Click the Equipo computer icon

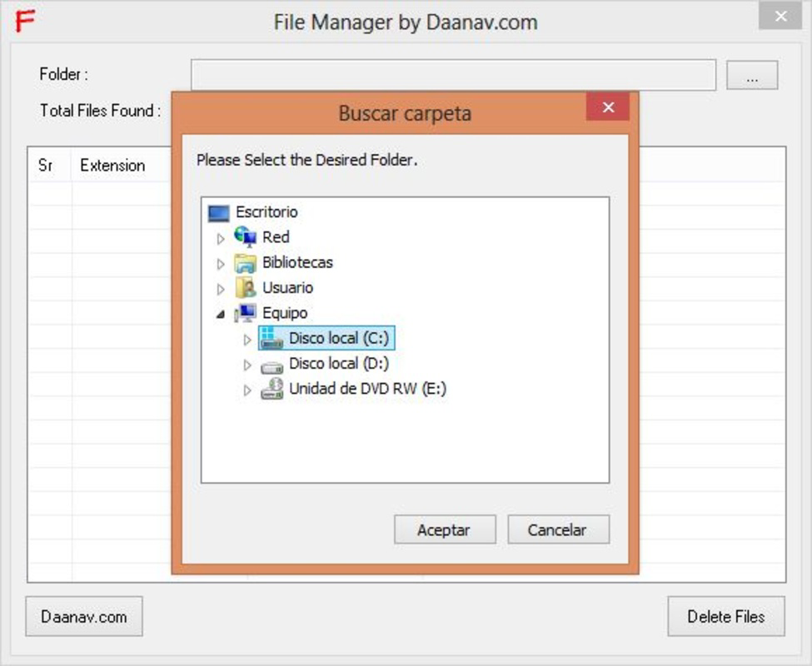click(245, 313)
